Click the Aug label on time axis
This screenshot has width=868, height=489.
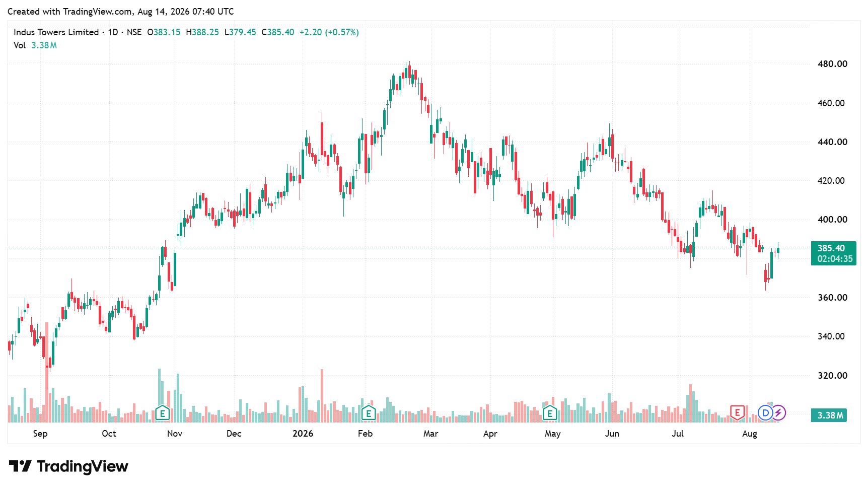(x=750, y=434)
